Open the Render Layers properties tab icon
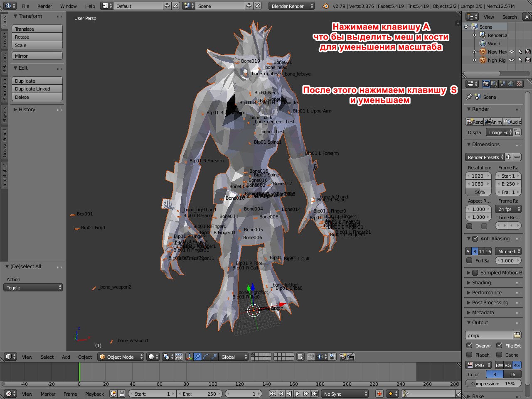The width and height of the screenshot is (532, 399). point(494,84)
